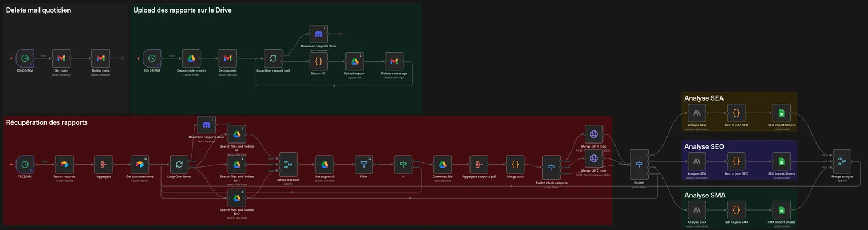Open Search files and folders M-1 node
868x230 pixels.
coord(236,164)
